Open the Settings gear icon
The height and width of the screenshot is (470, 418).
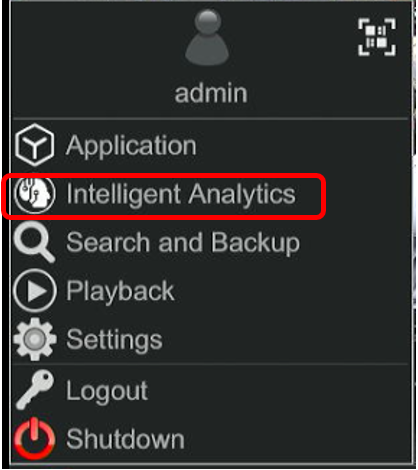(x=35, y=339)
